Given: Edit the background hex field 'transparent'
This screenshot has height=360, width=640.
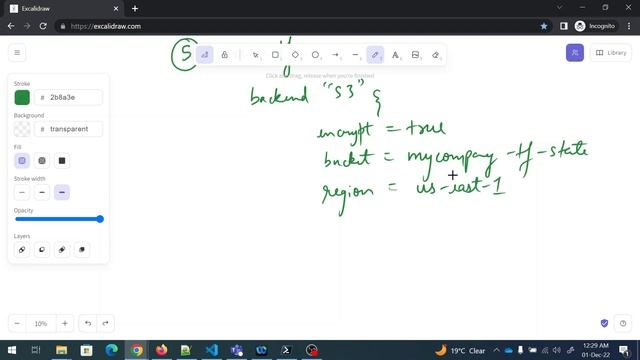Looking at the screenshot, I should [68, 129].
